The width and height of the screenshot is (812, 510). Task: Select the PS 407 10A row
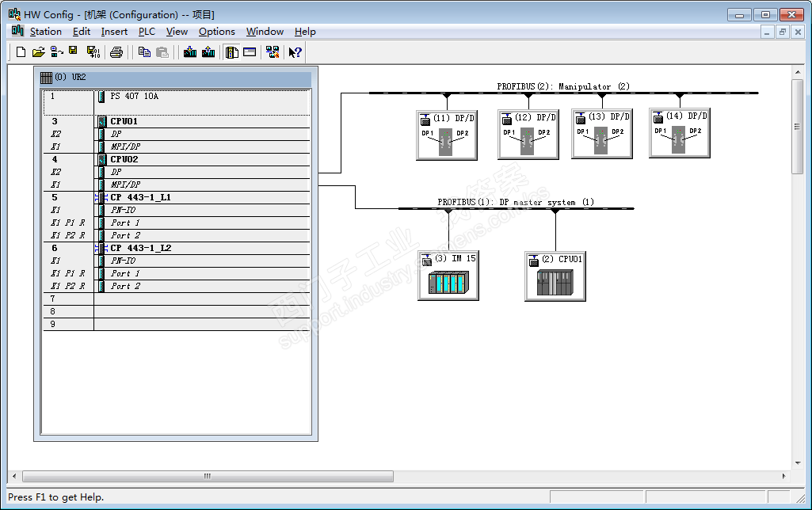177,102
